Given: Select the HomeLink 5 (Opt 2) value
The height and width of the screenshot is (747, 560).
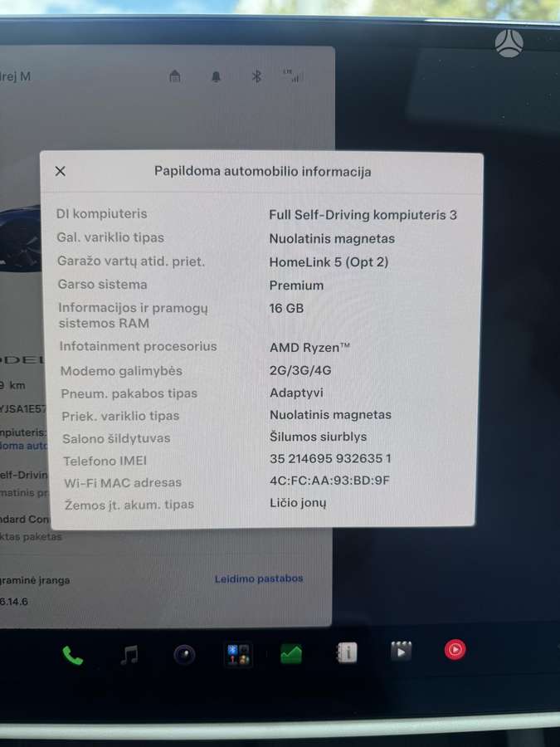Looking at the screenshot, I should coord(329,262).
